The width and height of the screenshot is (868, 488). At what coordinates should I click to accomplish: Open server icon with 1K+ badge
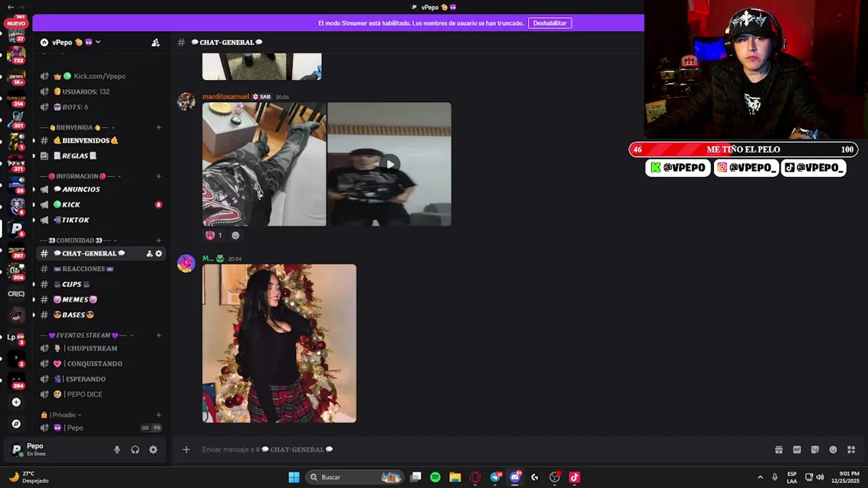(x=16, y=77)
